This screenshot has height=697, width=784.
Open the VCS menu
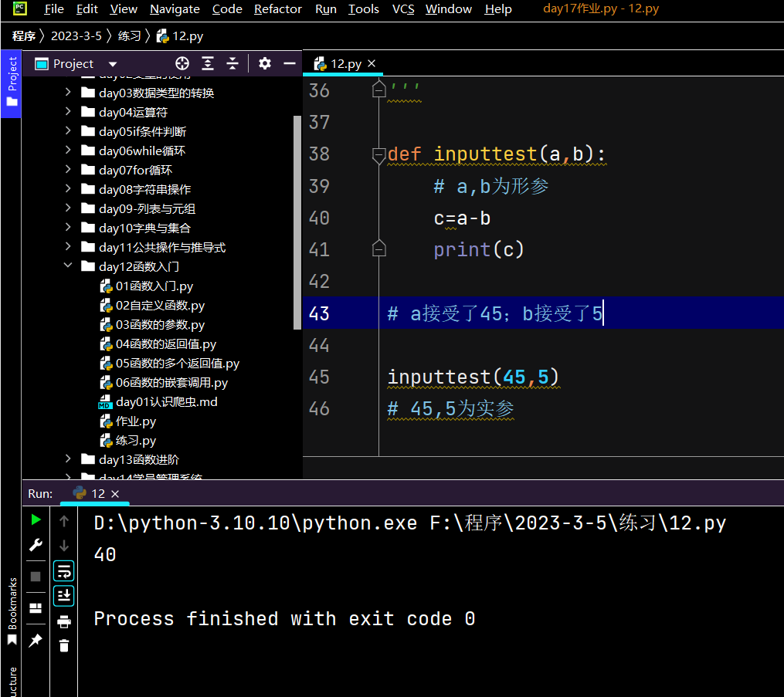403,9
